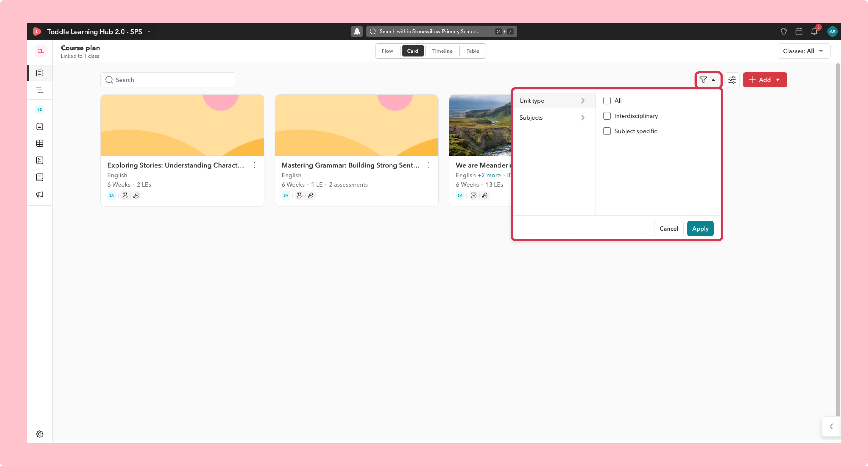Click the collaborator icon on Exploring Stories card
The width and height of the screenshot is (868, 466).
125,195
